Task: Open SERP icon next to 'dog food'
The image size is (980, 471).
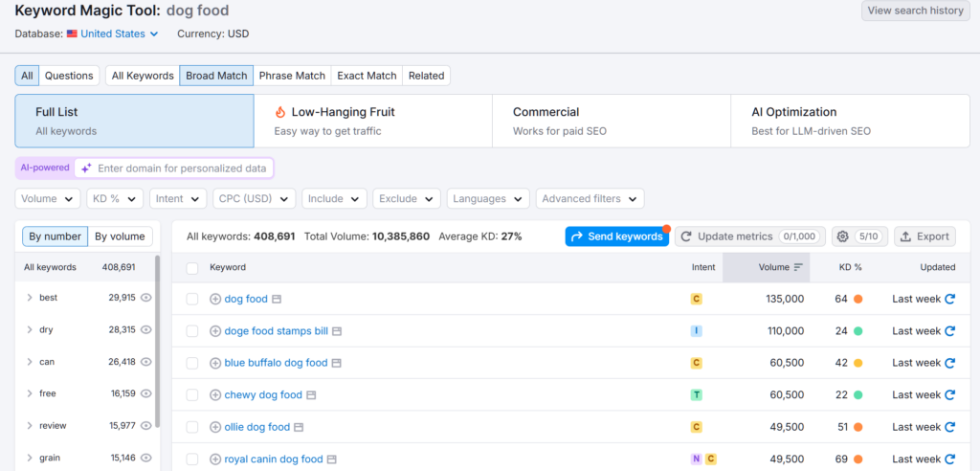Action: pyautogui.click(x=277, y=299)
